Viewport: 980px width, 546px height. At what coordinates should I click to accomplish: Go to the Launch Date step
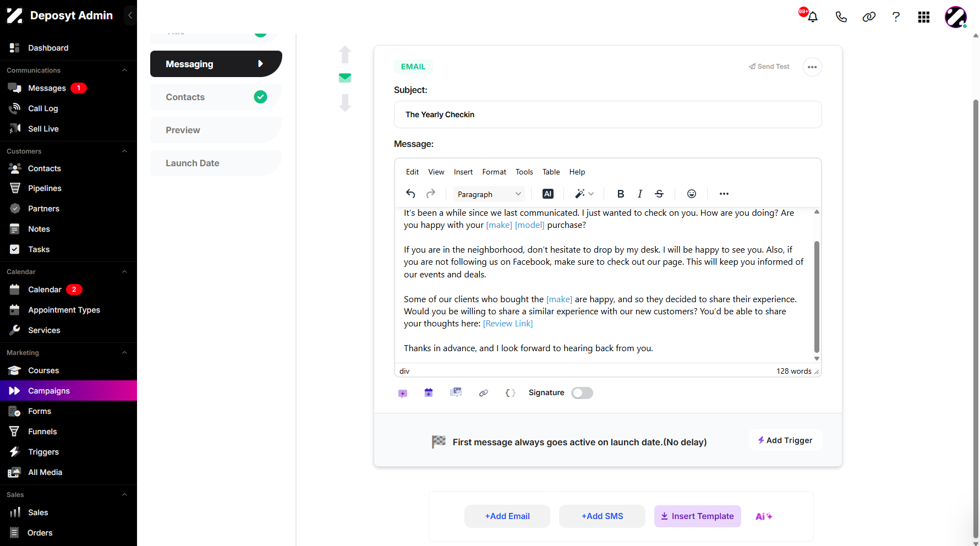216,163
